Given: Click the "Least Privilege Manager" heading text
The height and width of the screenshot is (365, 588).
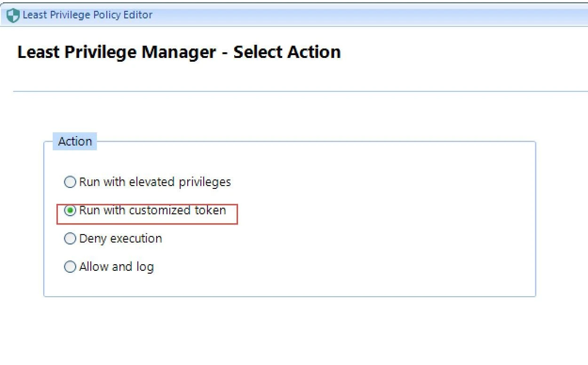Looking at the screenshot, I should coord(117,52).
